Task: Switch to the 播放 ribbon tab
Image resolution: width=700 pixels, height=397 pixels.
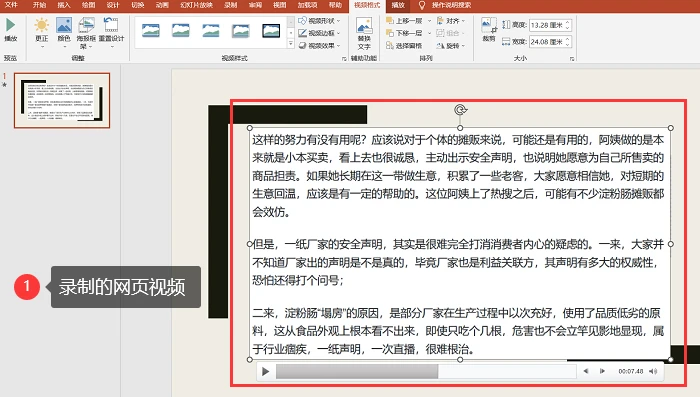Action: pos(398,5)
